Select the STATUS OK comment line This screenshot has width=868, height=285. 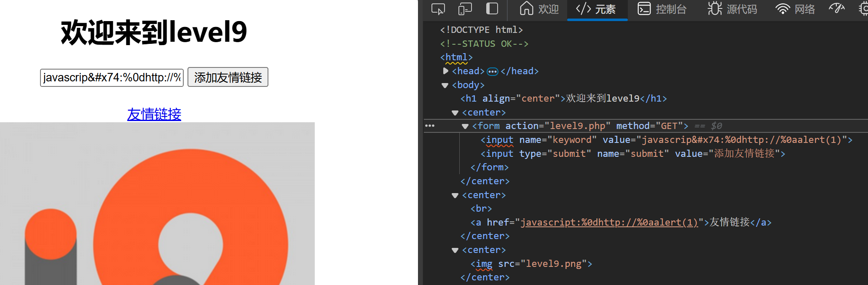484,43
